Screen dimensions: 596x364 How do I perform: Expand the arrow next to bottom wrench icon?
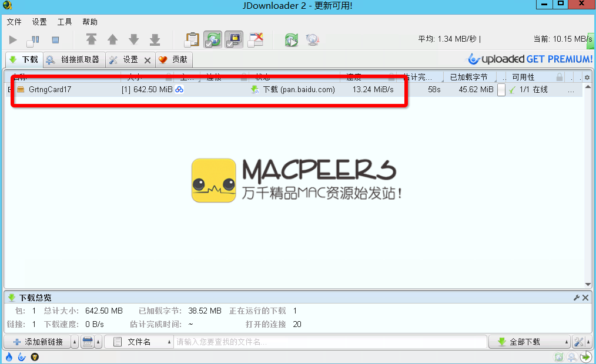(x=589, y=342)
